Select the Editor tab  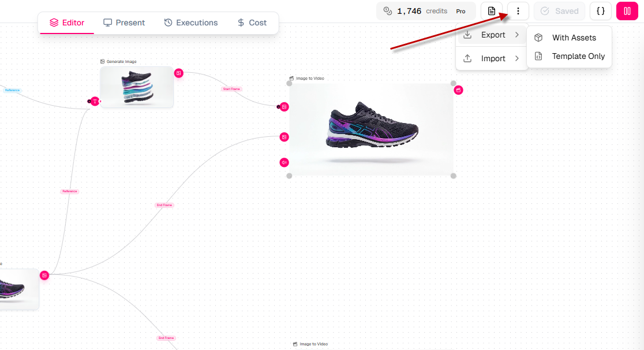tap(67, 23)
